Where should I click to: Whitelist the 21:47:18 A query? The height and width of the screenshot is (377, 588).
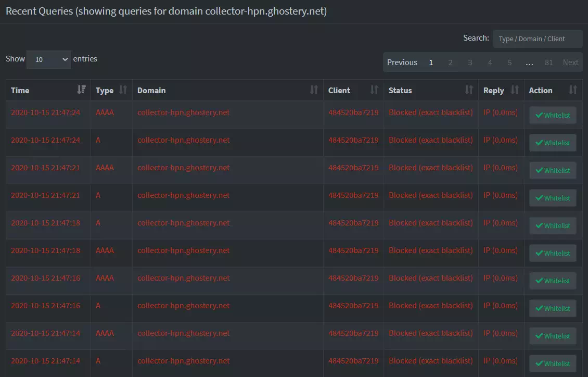click(x=553, y=225)
